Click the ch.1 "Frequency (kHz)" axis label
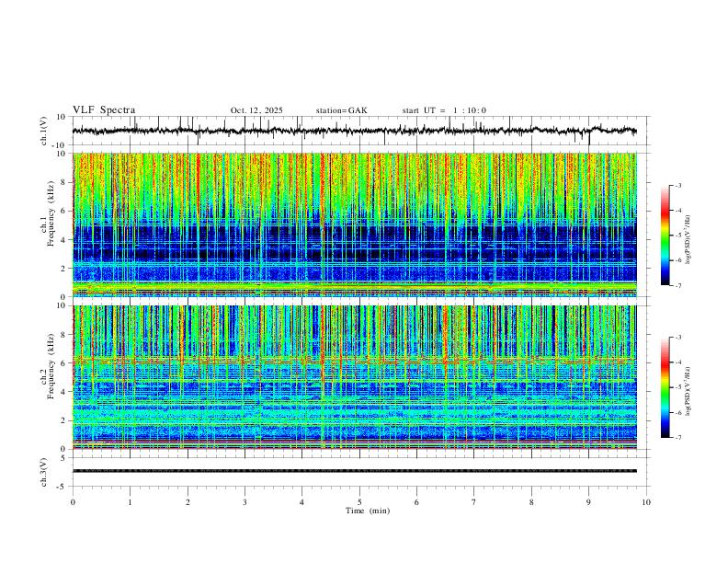This screenshot has width=728, height=563. point(51,213)
